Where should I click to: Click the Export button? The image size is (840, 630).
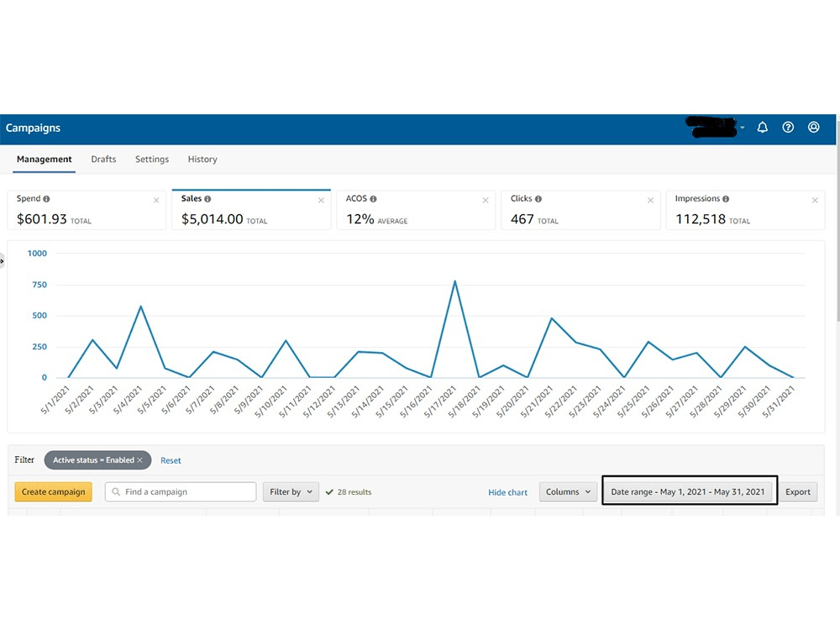click(x=798, y=491)
